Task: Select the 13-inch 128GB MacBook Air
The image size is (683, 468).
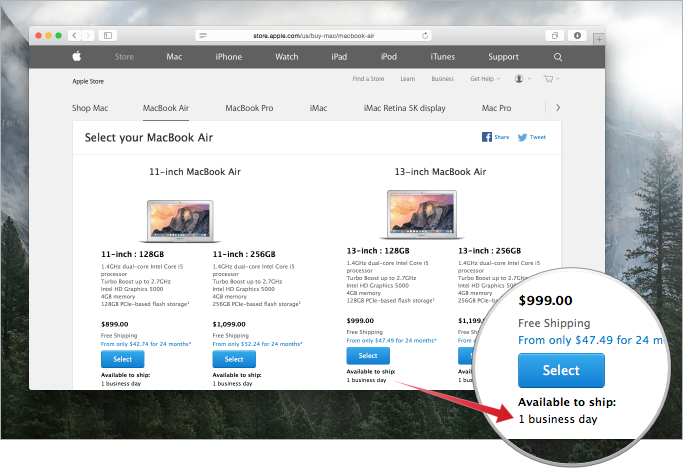Action: coord(368,356)
